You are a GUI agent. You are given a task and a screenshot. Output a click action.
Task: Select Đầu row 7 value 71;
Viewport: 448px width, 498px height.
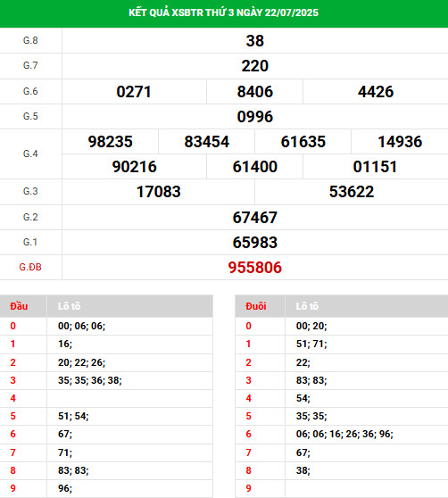point(65,452)
